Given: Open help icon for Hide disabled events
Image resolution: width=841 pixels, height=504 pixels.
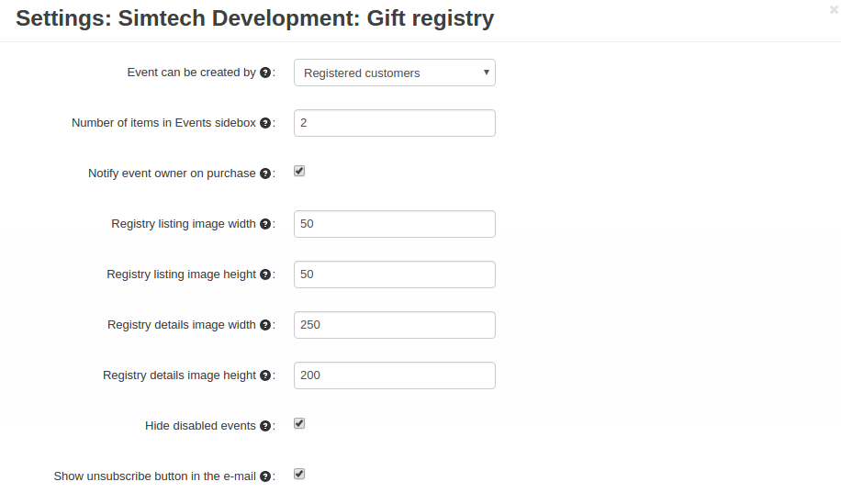Looking at the screenshot, I should click(265, 426).
